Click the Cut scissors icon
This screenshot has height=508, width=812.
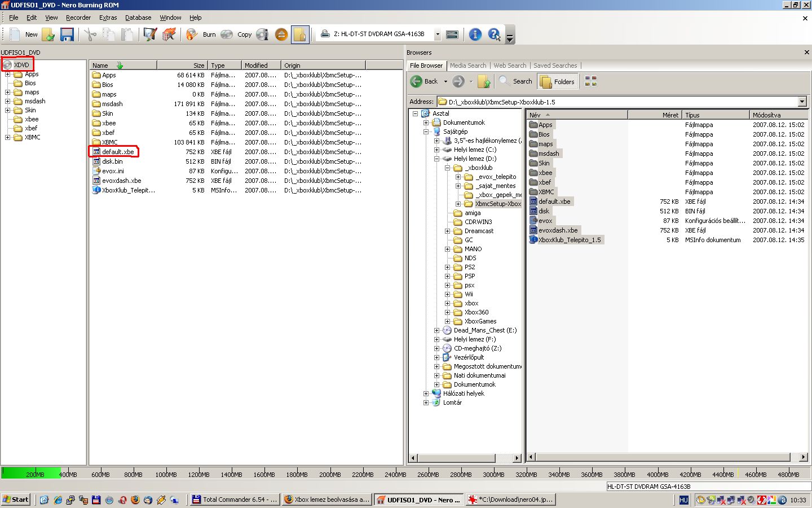click(90, 34)
